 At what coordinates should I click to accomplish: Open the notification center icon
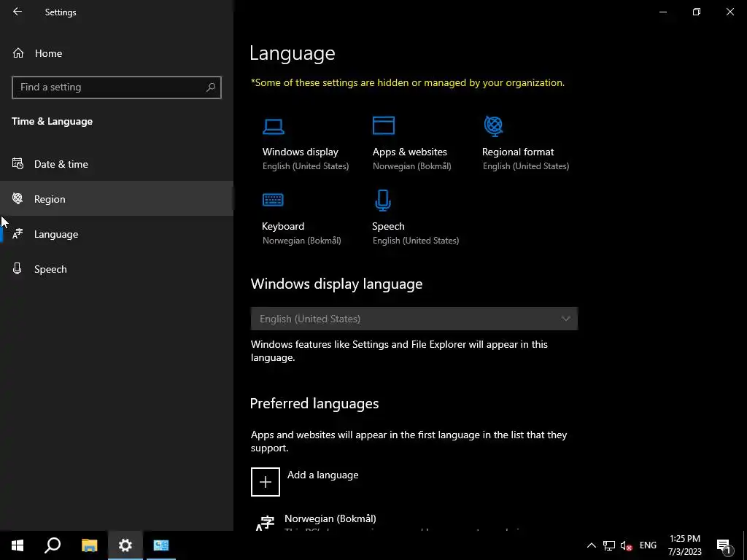pyautogui.click(x=724, y=545)
